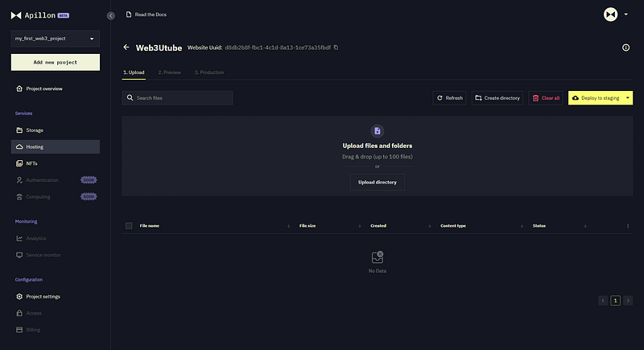Select Authentication in sidebar

(55, 180)
